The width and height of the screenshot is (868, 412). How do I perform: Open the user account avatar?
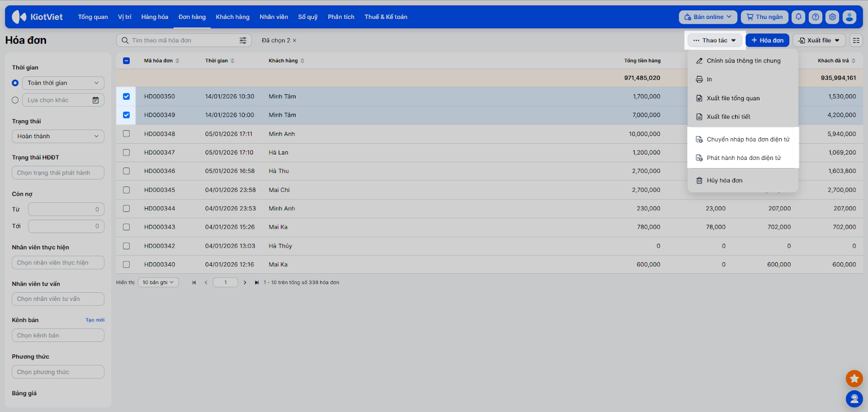(850, 17)
